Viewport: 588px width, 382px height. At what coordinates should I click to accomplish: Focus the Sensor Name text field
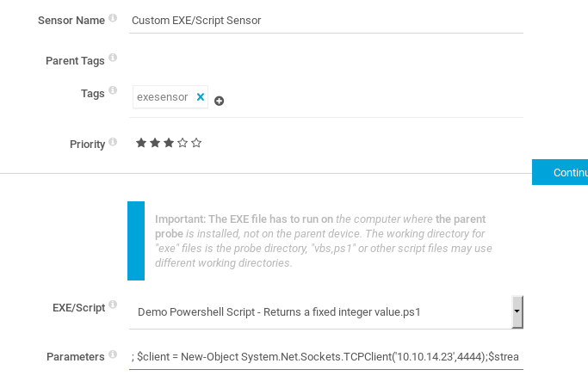tap(325, 20)
